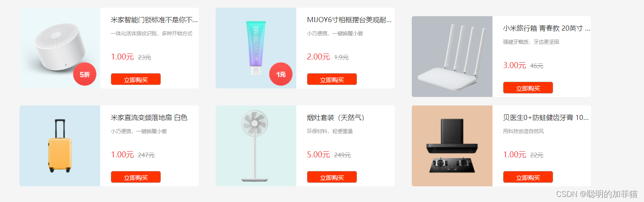Click the 米家直流变频落地扇 白色 title

[x=149, y=117]
